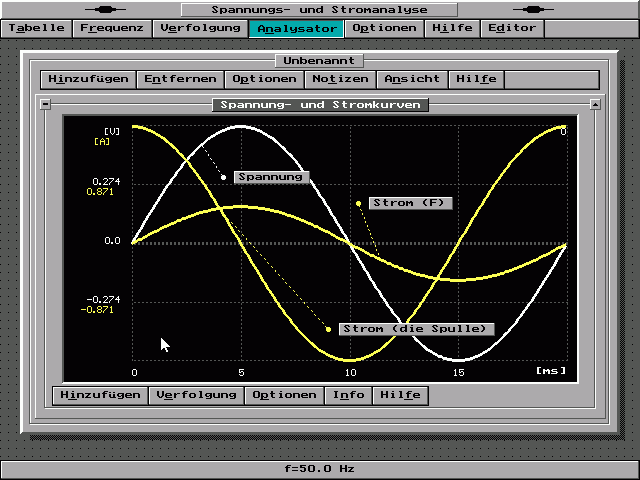Click the Optionen button below the chart
640x480 pixels.
[284, 395]
